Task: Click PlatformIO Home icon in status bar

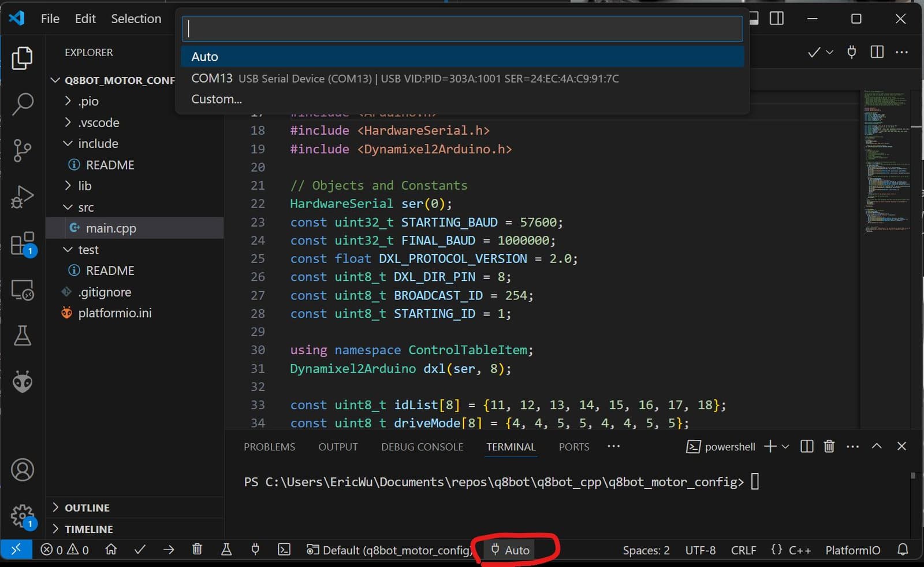Action: (x=111, y=550)
